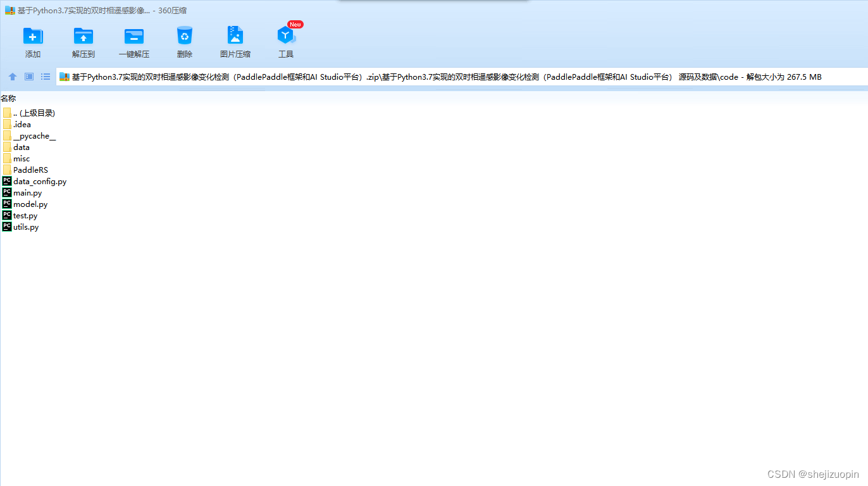
Task: Select the test.py file
Action: click(x=20, y=215)
